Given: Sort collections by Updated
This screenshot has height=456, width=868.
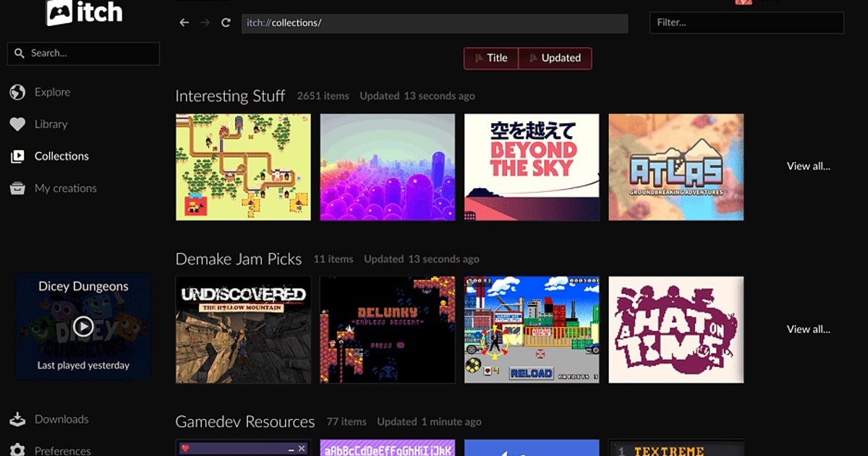Looking at the screenshot, I should pyautogui.click(x=555, y=59).
